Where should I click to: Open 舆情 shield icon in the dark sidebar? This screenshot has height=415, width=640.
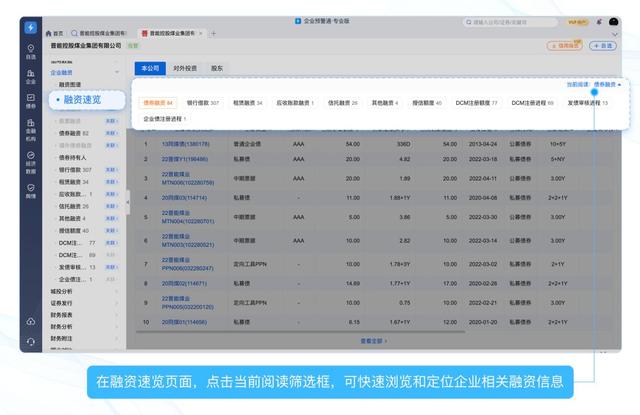tap(31, 191)
